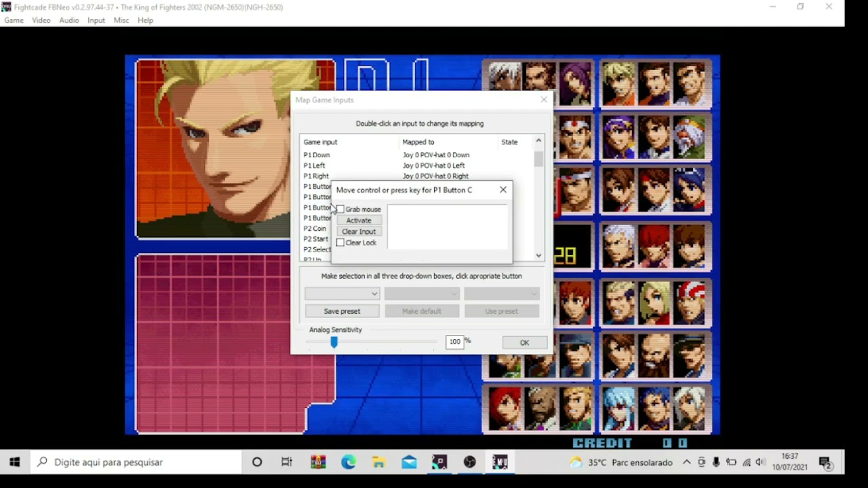Open the second preset drop-down box
868x488 pixels.
point(422,293)
